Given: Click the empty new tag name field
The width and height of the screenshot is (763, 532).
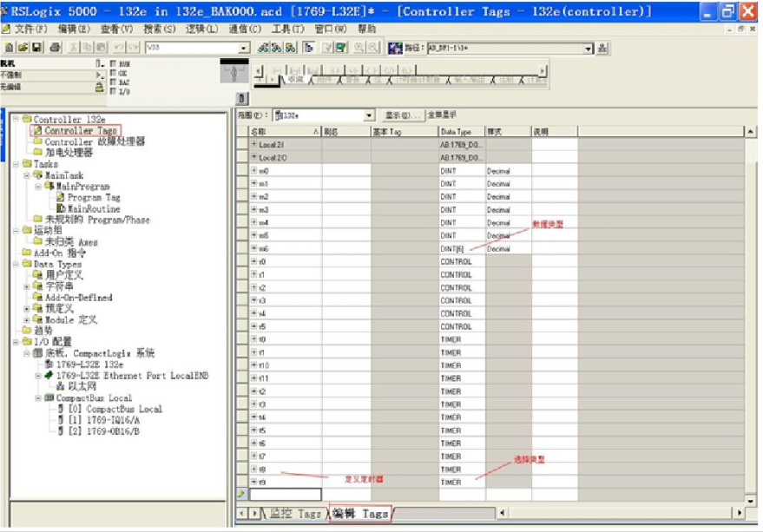Looking at the screenshot, I should pyautogui.click(x=286, y=495).
